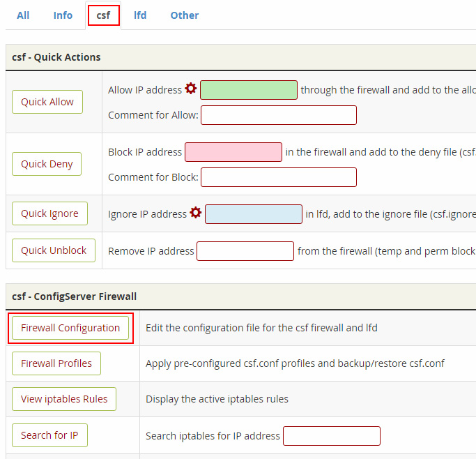Select the csf tab
The image size is (476, 459).
[103, 15]
